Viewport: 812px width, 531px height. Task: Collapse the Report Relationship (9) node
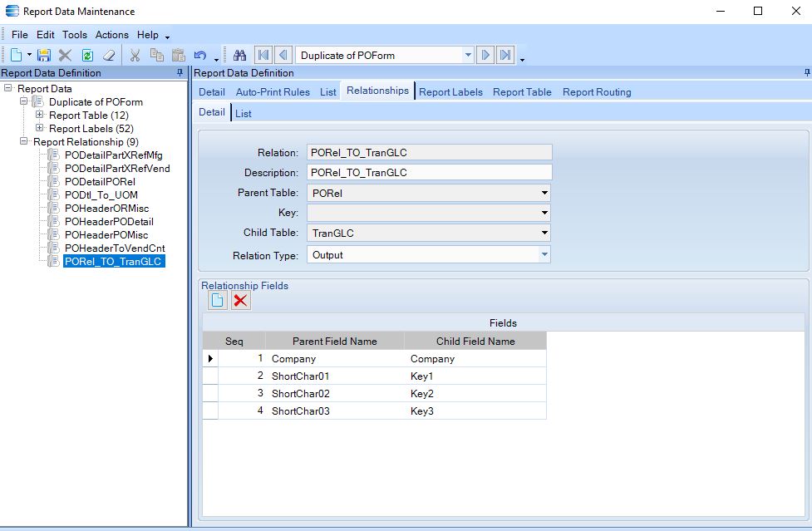(24, 141)
